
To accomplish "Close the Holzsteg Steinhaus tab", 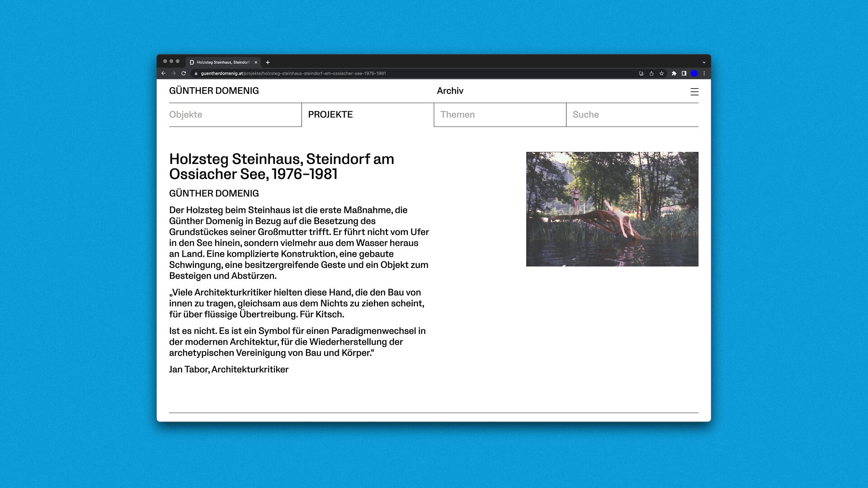I will tap(256, 62).
